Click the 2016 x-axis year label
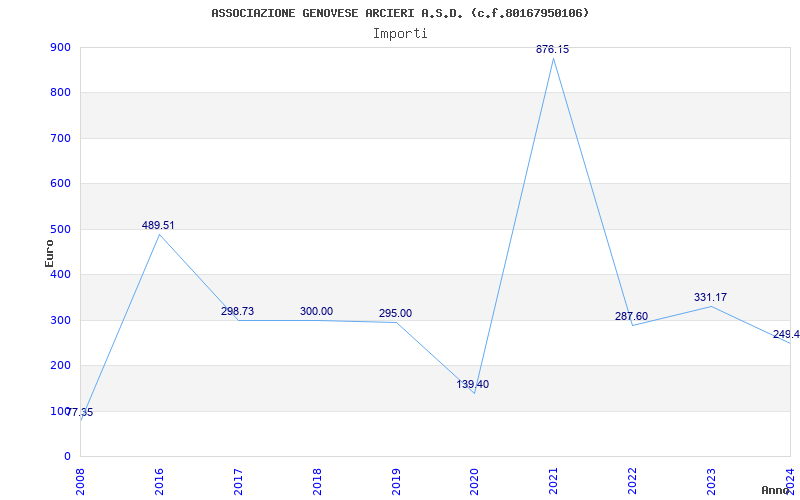The height and width of the screenshot is (500, 800). (159, 481)
